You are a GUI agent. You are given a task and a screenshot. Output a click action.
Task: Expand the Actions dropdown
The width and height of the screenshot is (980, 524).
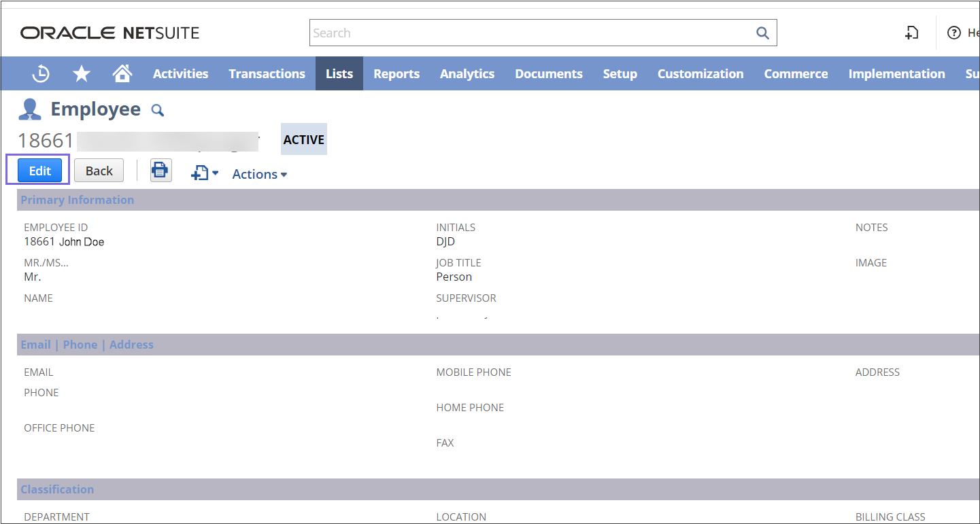tap(259, 174)
